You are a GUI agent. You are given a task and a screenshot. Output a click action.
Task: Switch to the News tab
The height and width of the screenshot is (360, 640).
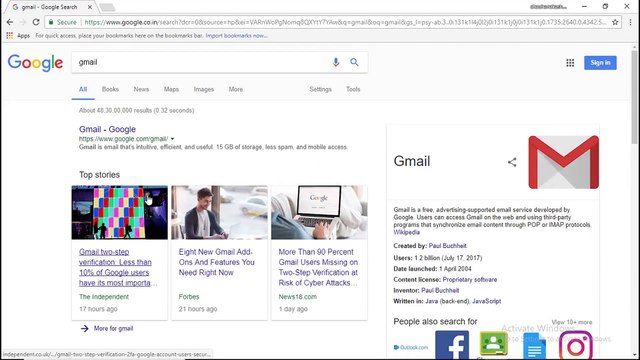click(x=141, y=89)
